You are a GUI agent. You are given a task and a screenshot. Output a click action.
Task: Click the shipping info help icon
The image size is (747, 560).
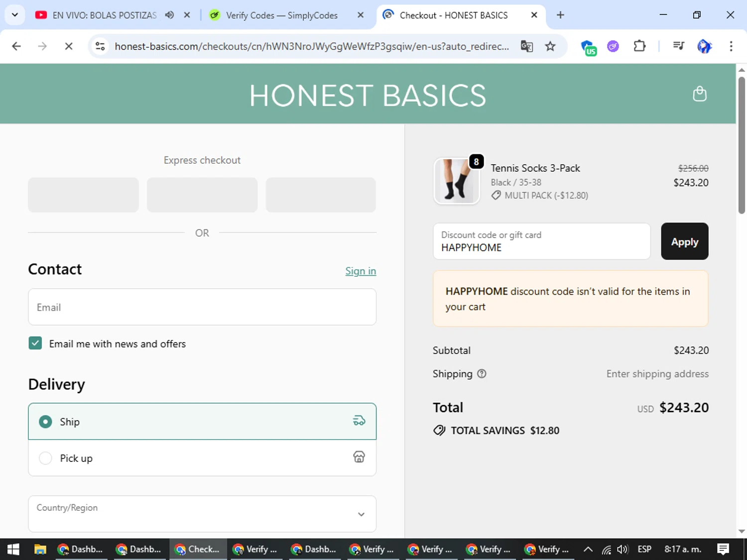pos(482,373)
